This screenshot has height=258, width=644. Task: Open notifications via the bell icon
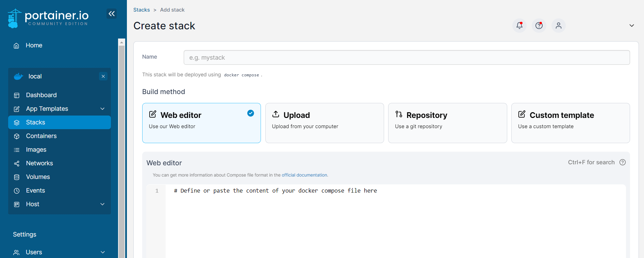pyautogui.click(x=519, y=25)
